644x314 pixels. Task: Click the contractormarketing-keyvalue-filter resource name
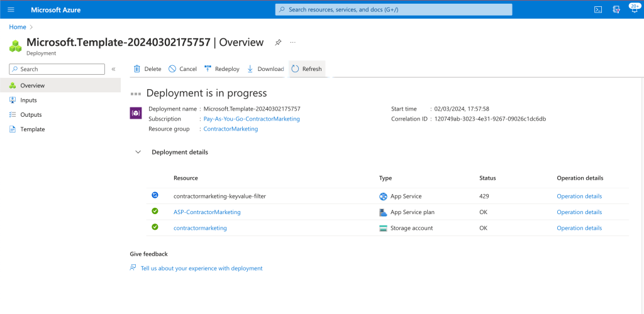pos(219,197)
